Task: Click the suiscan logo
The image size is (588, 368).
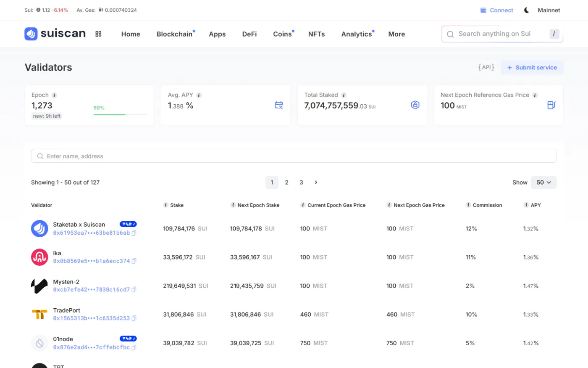Action: [x=55, y=34]
